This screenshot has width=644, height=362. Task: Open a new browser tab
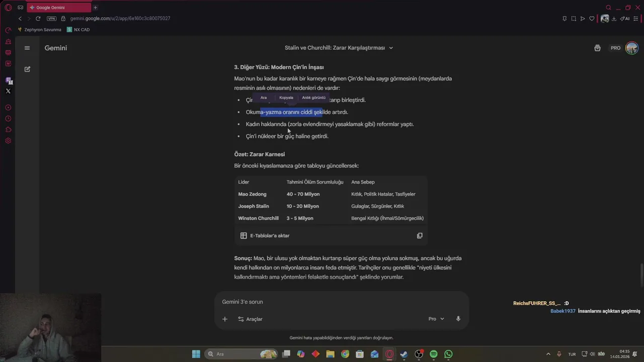95,8
